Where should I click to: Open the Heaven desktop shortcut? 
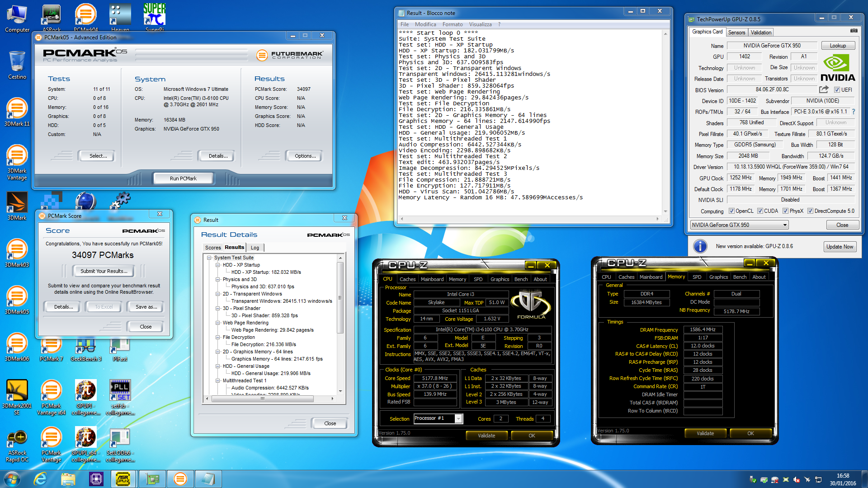[120, 17]
